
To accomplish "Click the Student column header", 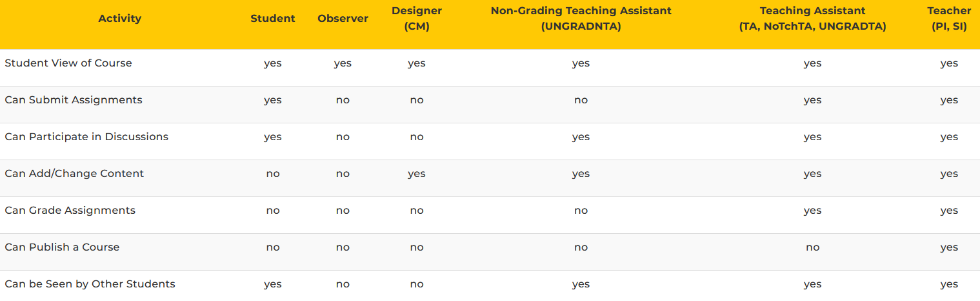I will click(x=273, y=18).
